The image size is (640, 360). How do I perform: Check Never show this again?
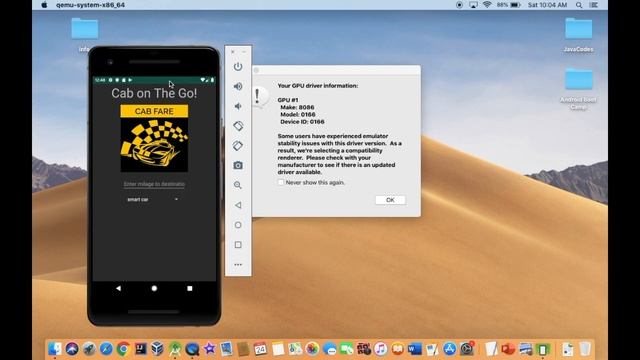tap(281, 182)
